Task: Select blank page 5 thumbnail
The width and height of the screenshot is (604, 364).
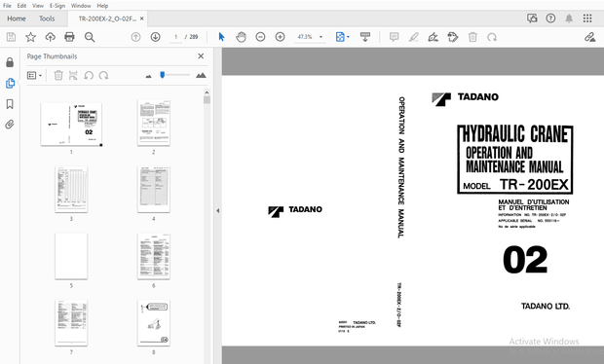Action: [x=71, y=256]
